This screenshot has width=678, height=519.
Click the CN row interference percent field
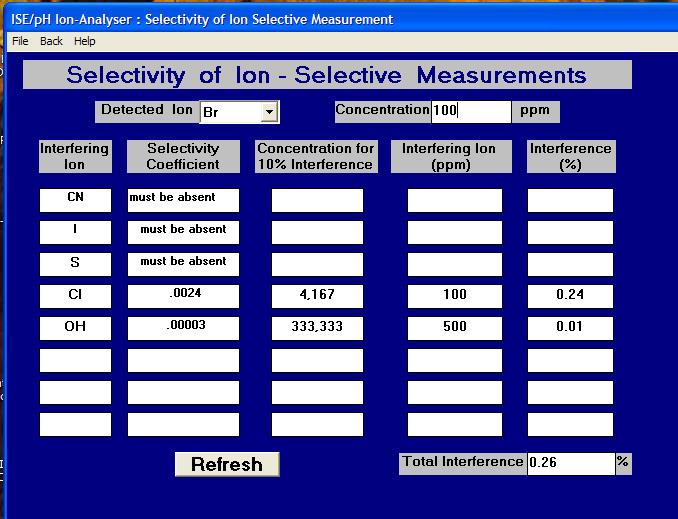click(x=570, y=200)
